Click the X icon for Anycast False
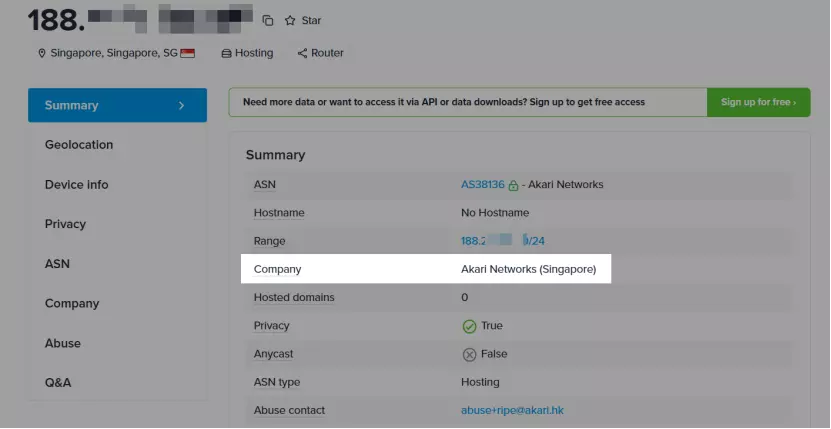The image size is (831, 429). tap(469, 354)
